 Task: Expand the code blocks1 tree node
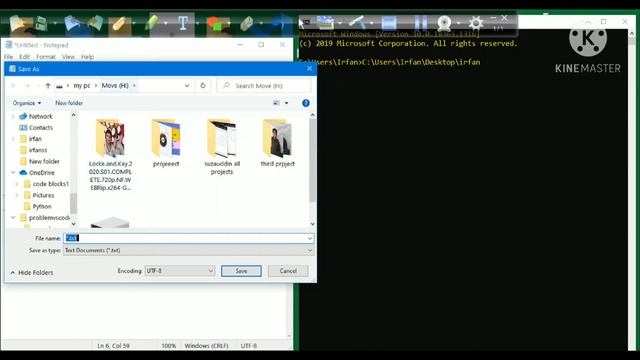point(17,184)
